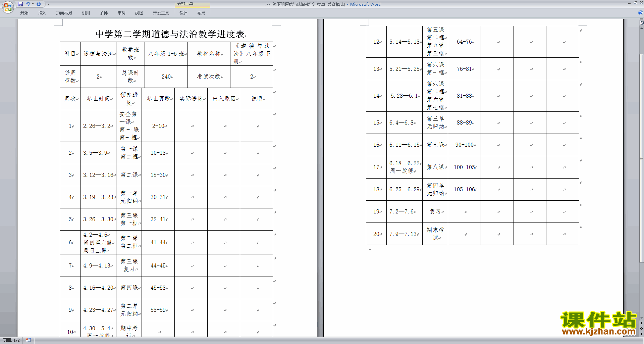Viewport: 644px width, 344px height.
Task: Click page range cell '81-88'
Action: (465, 96)
